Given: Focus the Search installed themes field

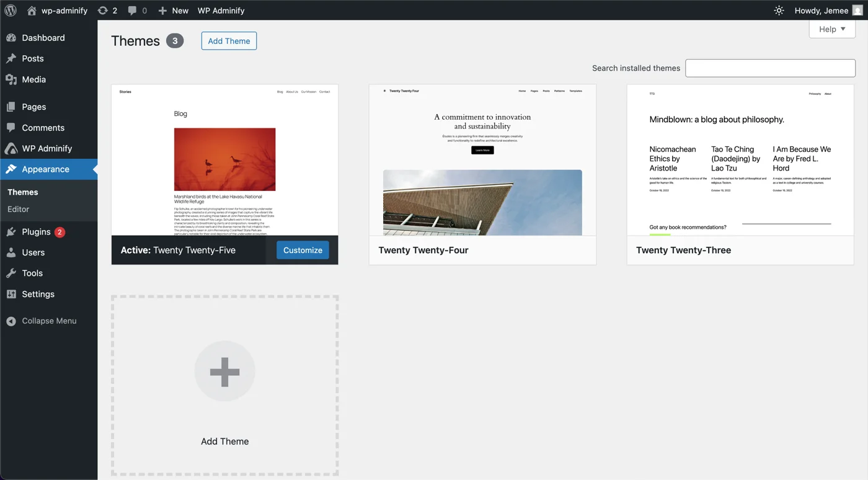Looking at the screenshot, I should click(770, 68).
